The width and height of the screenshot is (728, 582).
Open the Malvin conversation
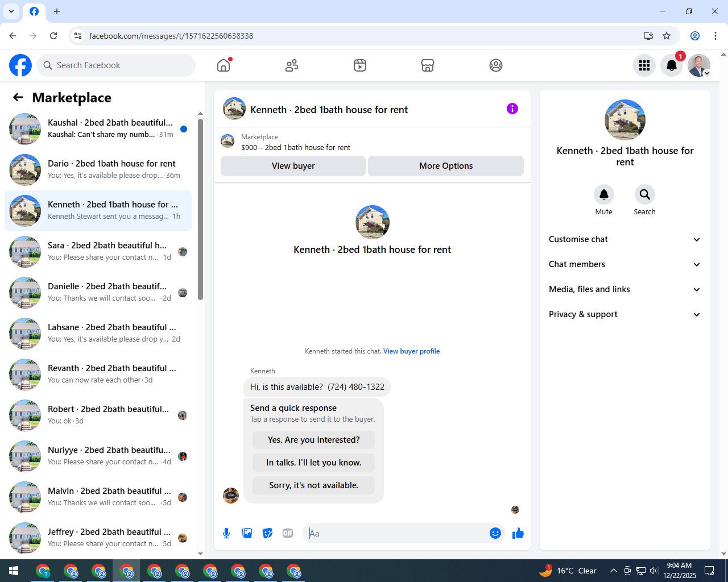98,497
